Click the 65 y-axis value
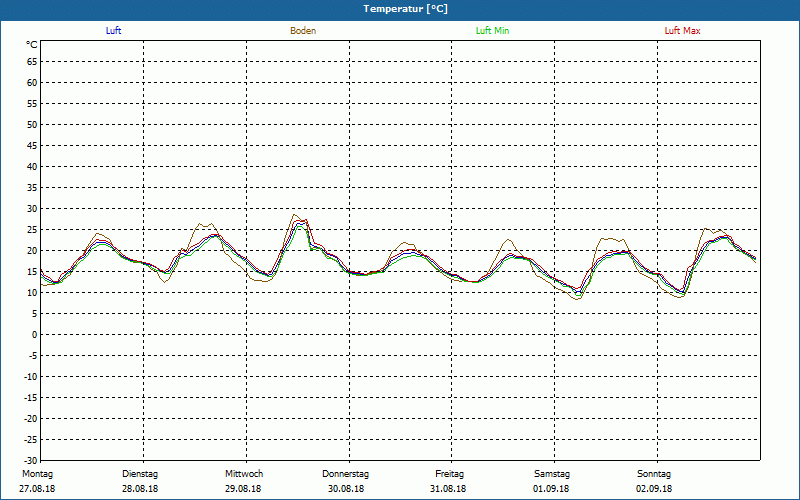Screen dimensions: 800x500 pos(32,62)
